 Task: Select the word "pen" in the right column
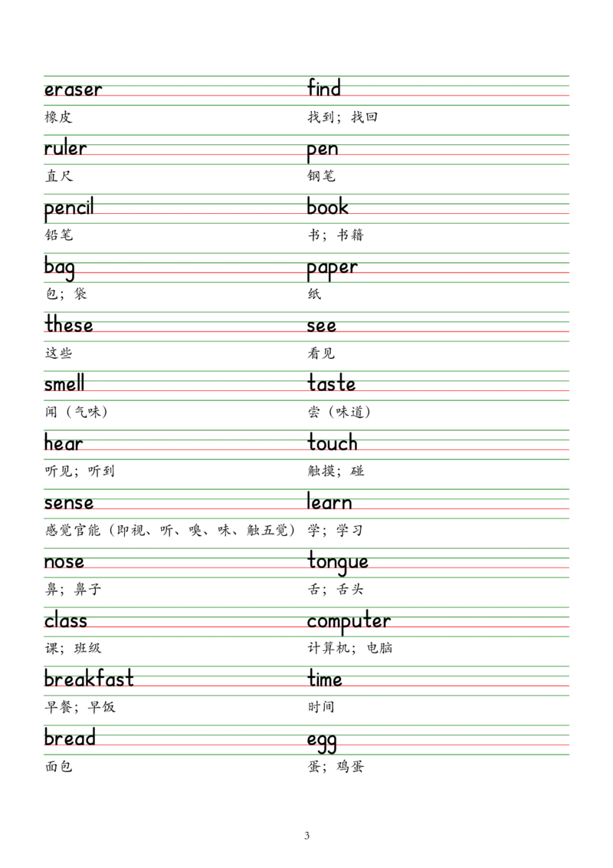click(322, 150)
